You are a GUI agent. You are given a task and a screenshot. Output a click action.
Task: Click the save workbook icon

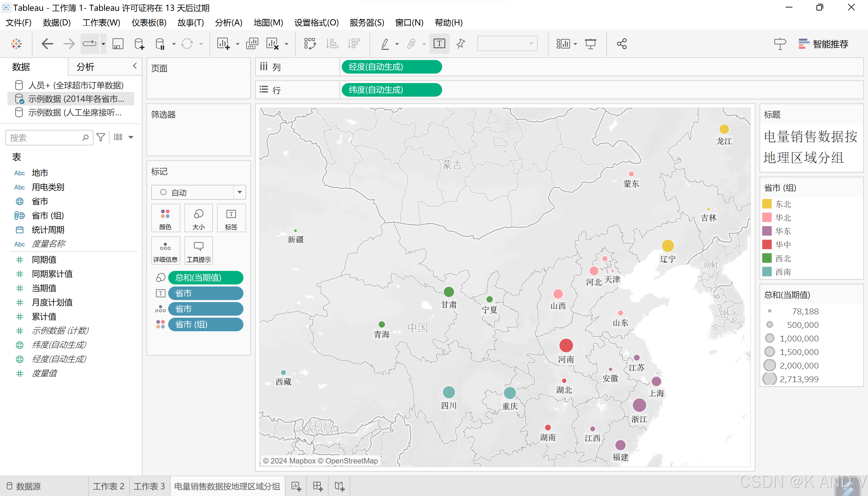tap(118, 44)
